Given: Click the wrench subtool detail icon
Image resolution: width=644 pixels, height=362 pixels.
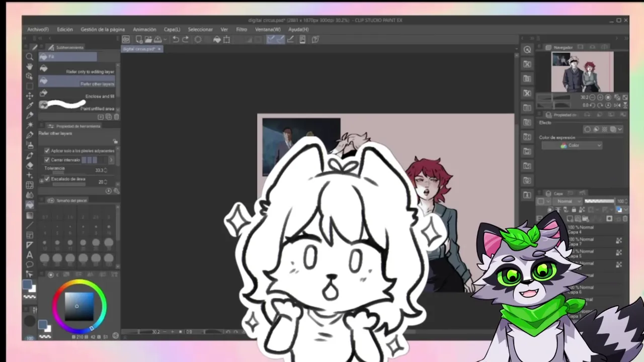Looking at the screenshot, I should (x=116, y=191).
